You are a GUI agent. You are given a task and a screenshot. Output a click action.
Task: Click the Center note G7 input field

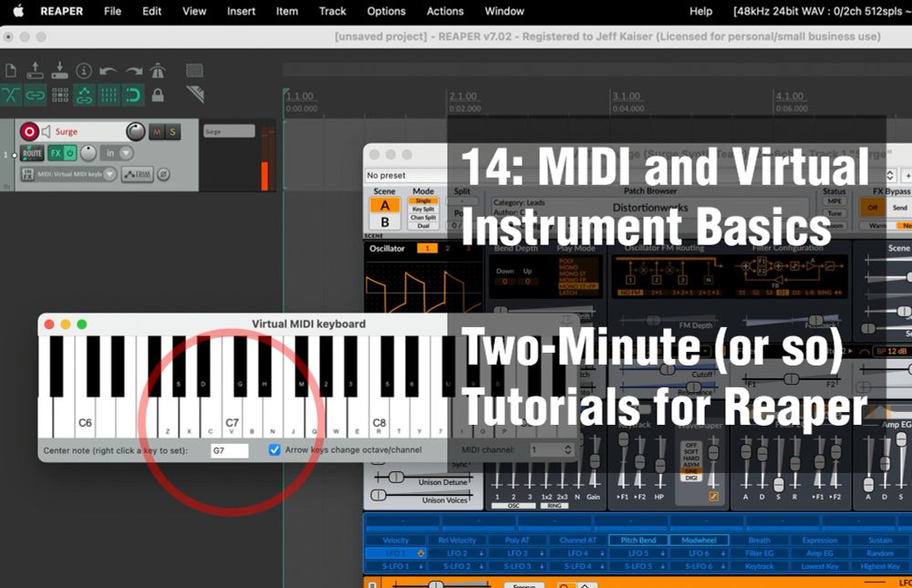[230, 450]
